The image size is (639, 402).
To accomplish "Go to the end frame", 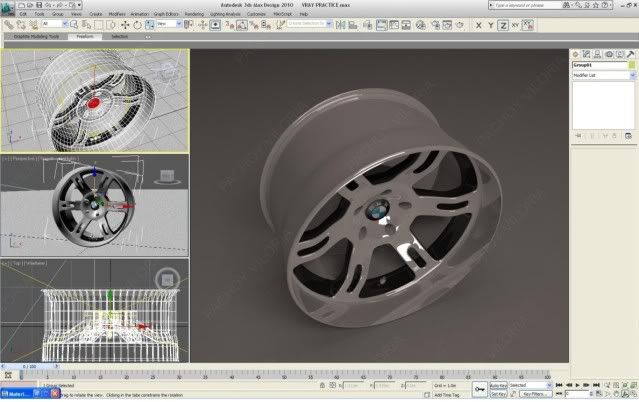I will click(596, 385).
